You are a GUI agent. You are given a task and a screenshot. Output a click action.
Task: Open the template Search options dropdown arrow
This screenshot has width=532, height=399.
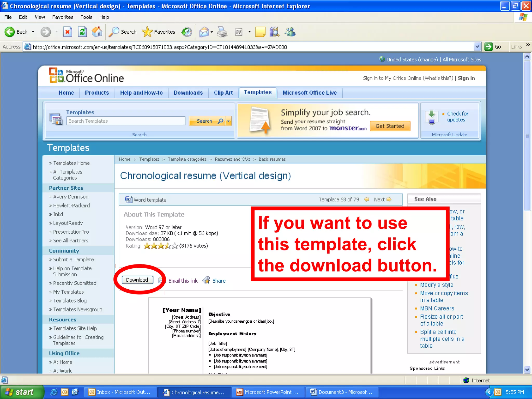(x=228, y=121)
